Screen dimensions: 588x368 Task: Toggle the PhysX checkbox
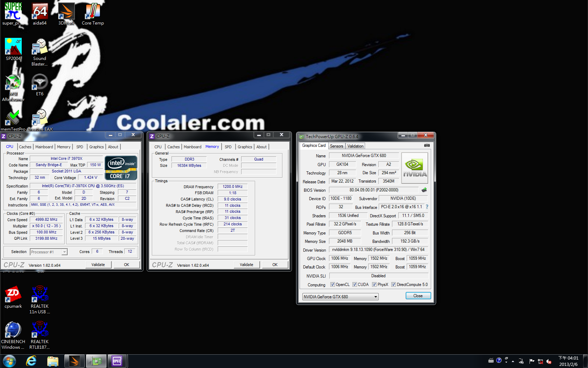point(374,285)
